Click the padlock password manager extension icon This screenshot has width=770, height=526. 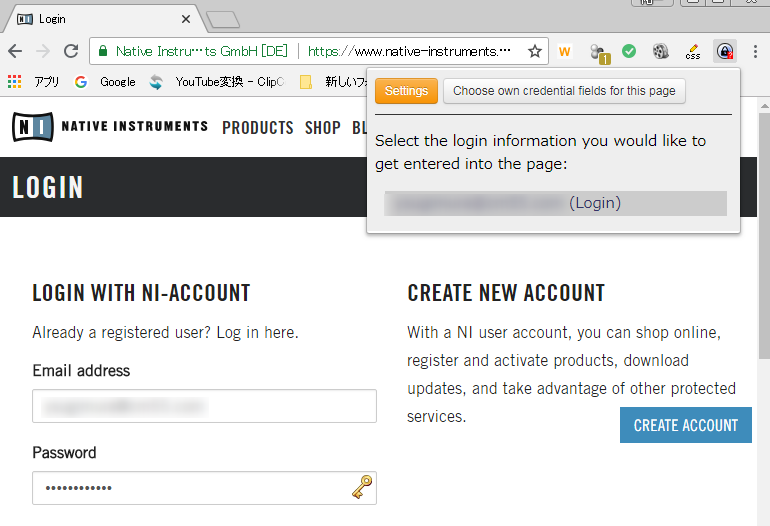(725, 51)
